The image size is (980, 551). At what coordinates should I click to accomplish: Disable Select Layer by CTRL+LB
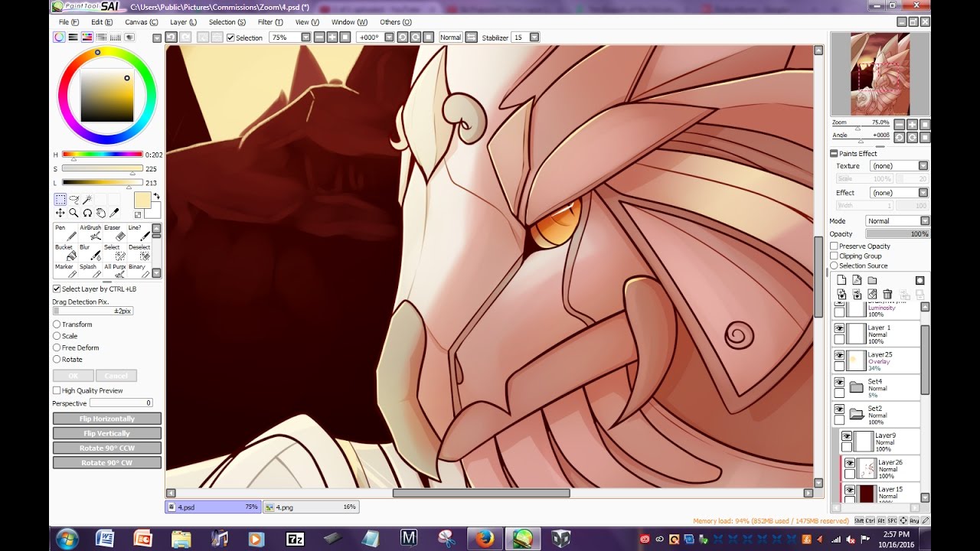pos(57,289)
